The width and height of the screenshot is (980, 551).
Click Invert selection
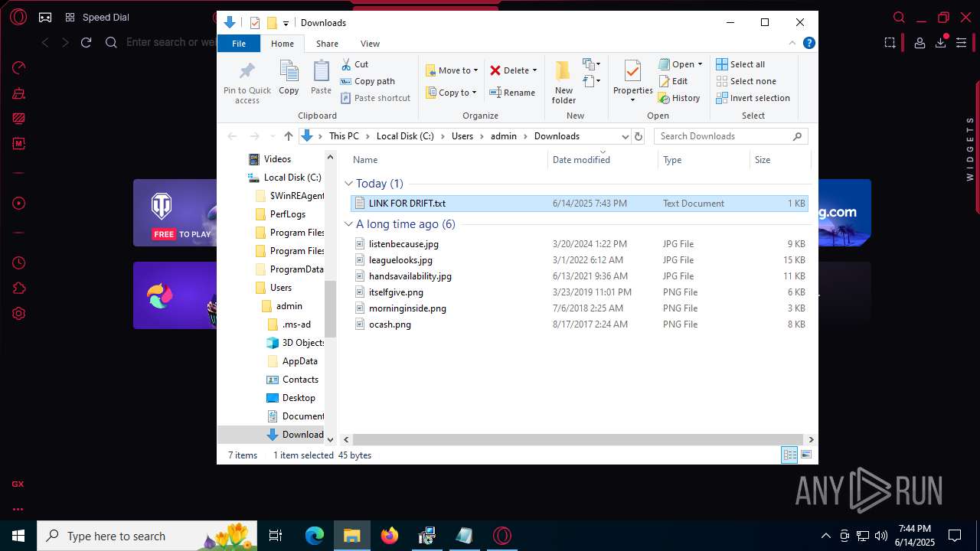(753, 98)
